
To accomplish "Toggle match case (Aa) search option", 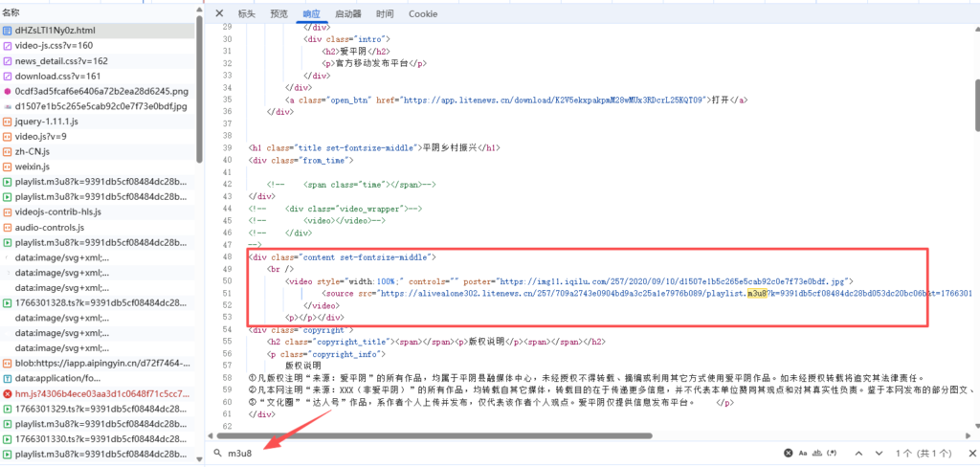I will [x=802, y=453].
